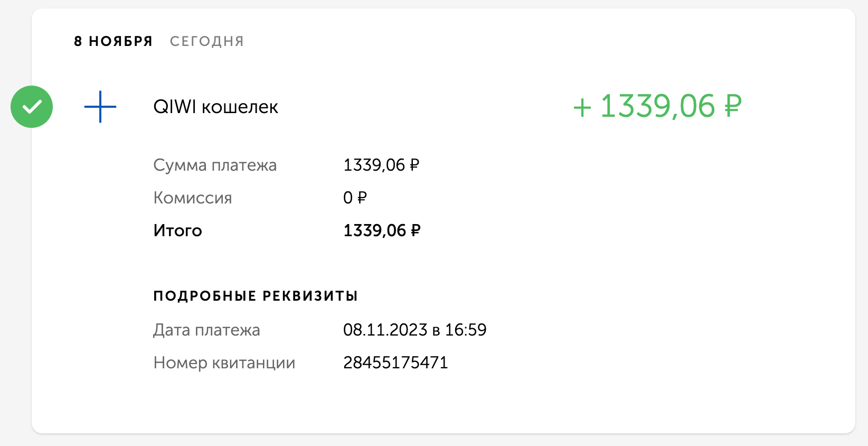Viewport: 868px width, 446px height.
Task: Select the Комиссия label
Action: (193, 198)
